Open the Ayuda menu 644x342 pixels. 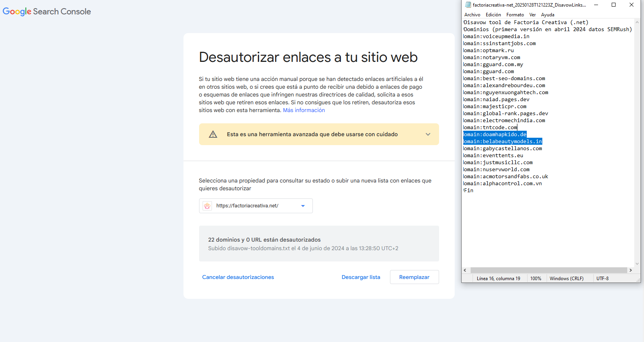click(x=547, y=15)
